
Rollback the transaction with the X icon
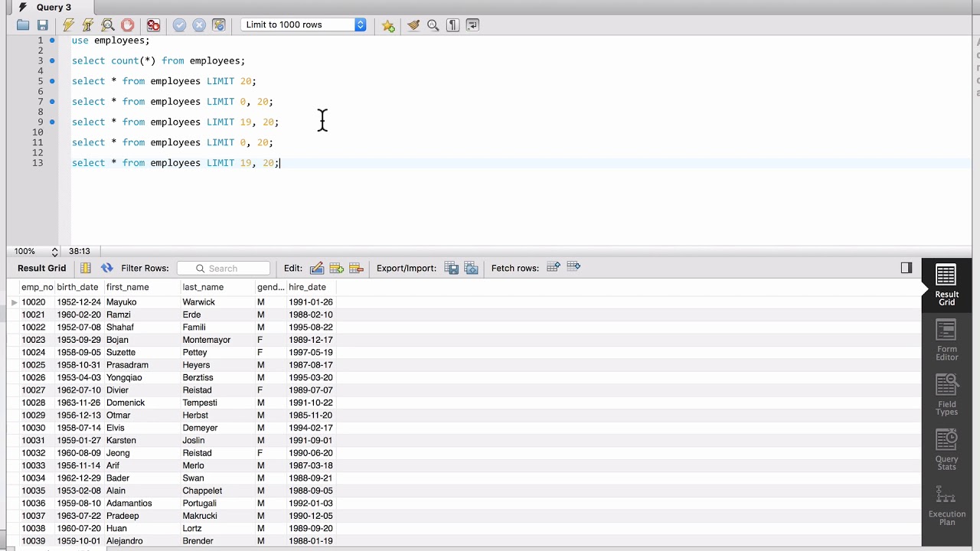click(199, 25)
